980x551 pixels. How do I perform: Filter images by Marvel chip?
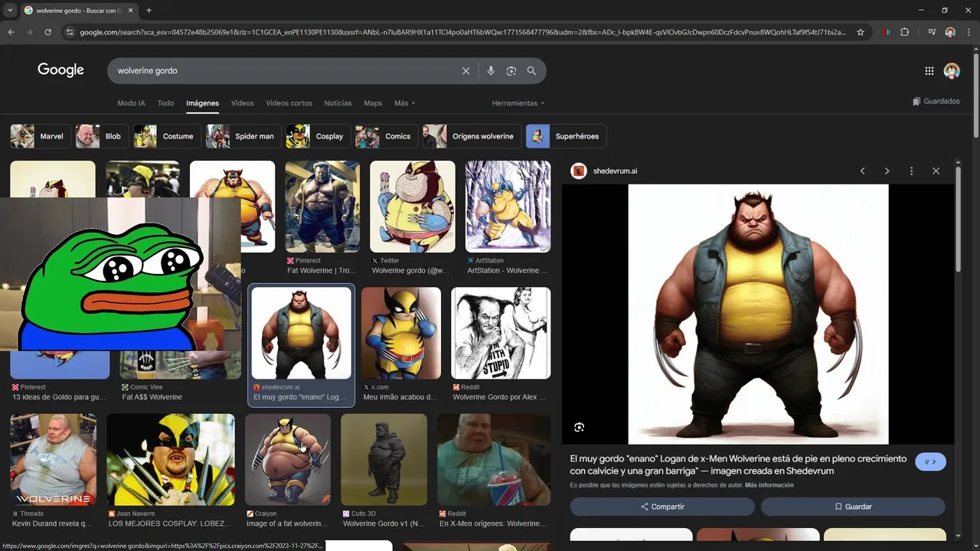tap(41, 136)
